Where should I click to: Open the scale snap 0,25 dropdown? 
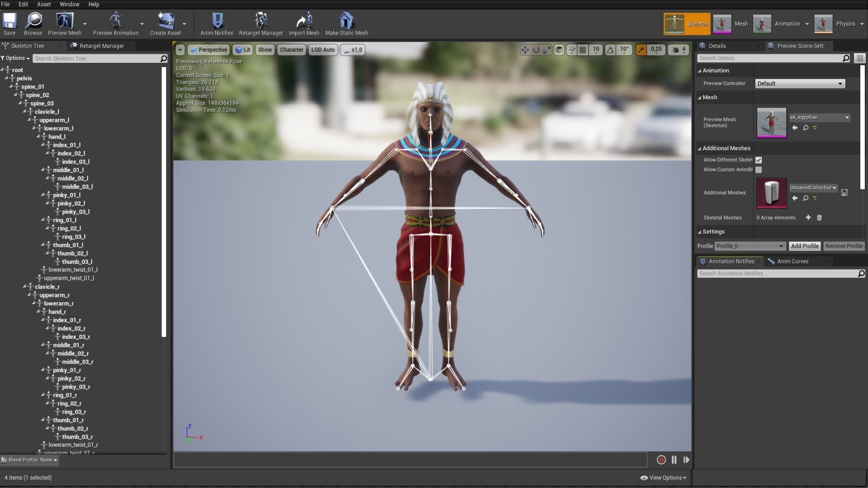click(x=656, y=50)
